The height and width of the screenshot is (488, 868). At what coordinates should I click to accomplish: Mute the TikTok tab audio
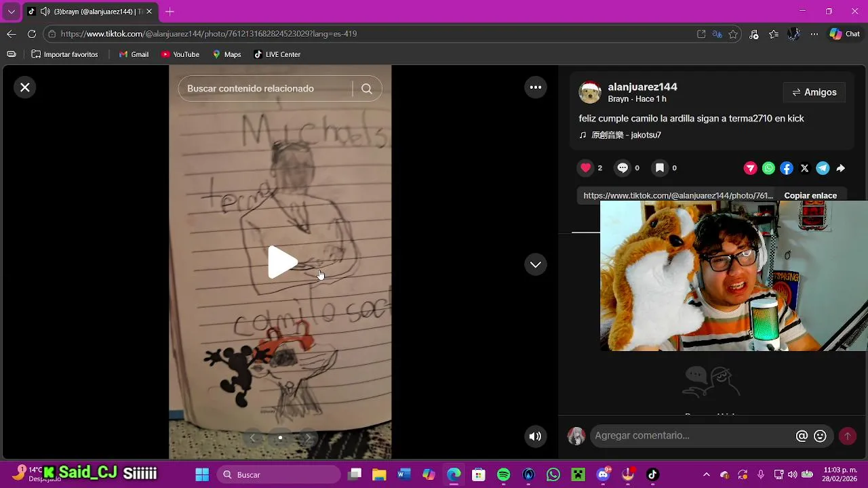[x=45, y=12]
